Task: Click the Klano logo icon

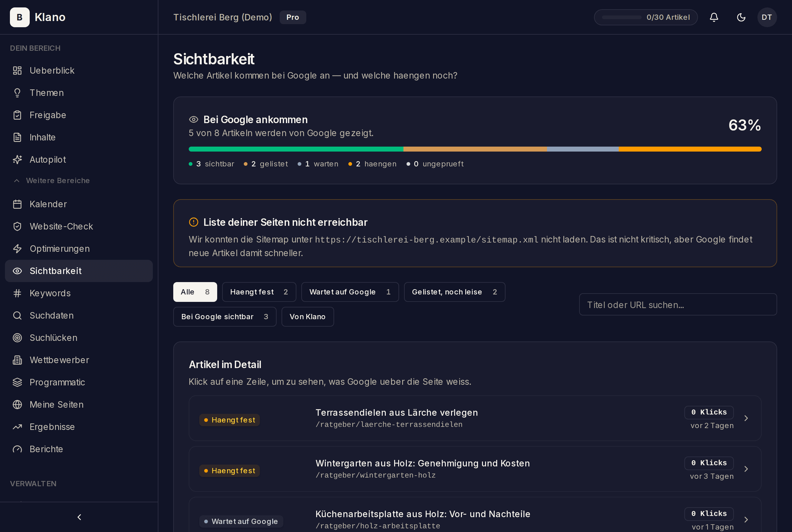Action: tap(20, 17)
